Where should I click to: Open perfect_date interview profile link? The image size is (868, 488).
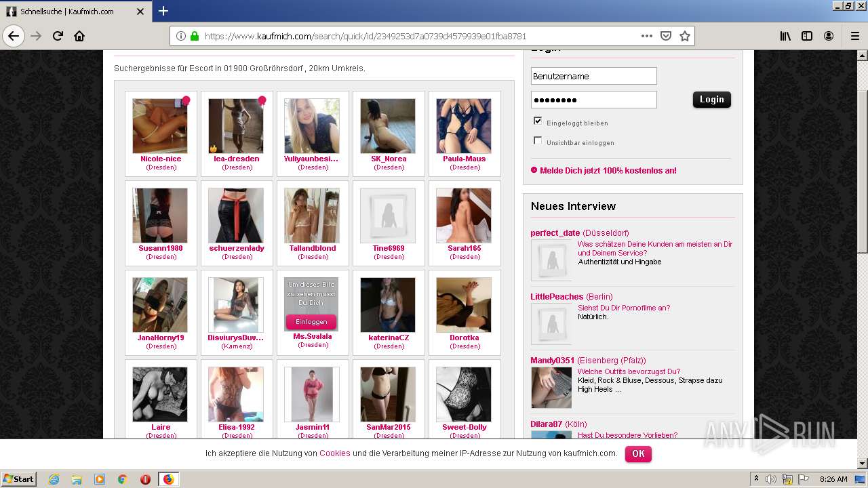[555, 233]
